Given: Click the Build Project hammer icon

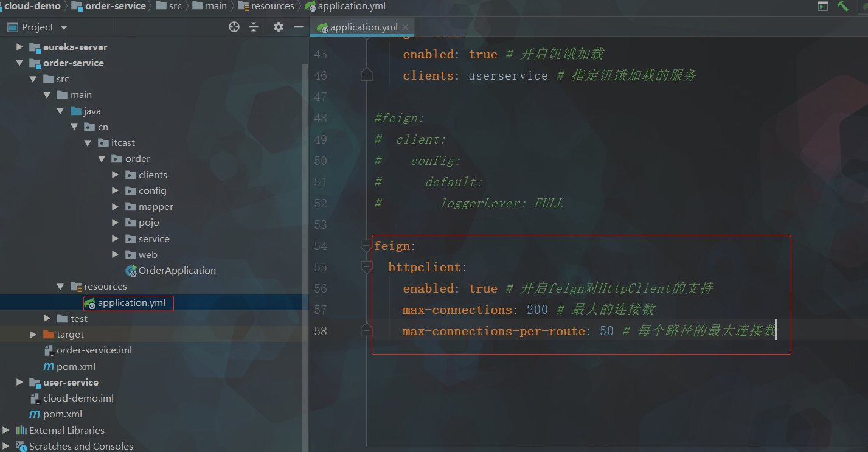Looking at the screenshot, I should point(842,6).
